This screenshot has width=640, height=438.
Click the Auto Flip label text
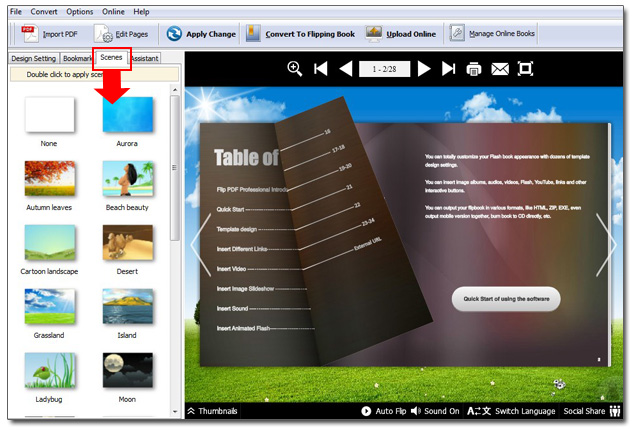click(391, 411)
